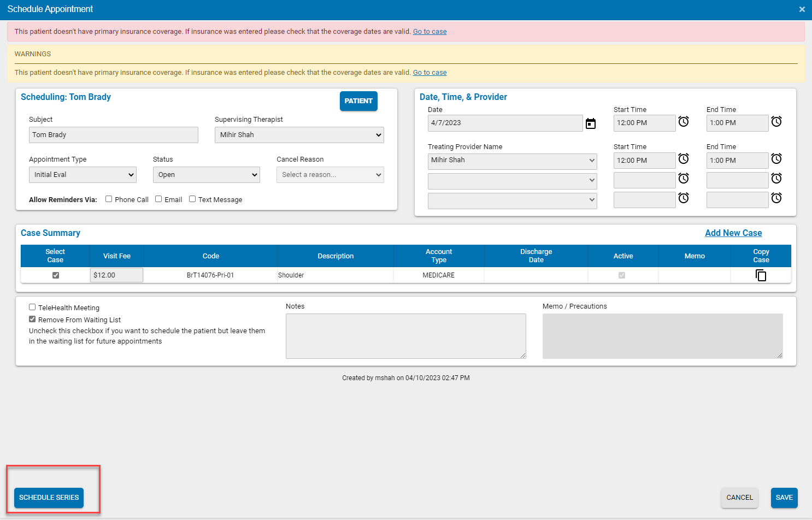
Task: Click the appointment Start Time clock icon
Action: tap(684, 121)
